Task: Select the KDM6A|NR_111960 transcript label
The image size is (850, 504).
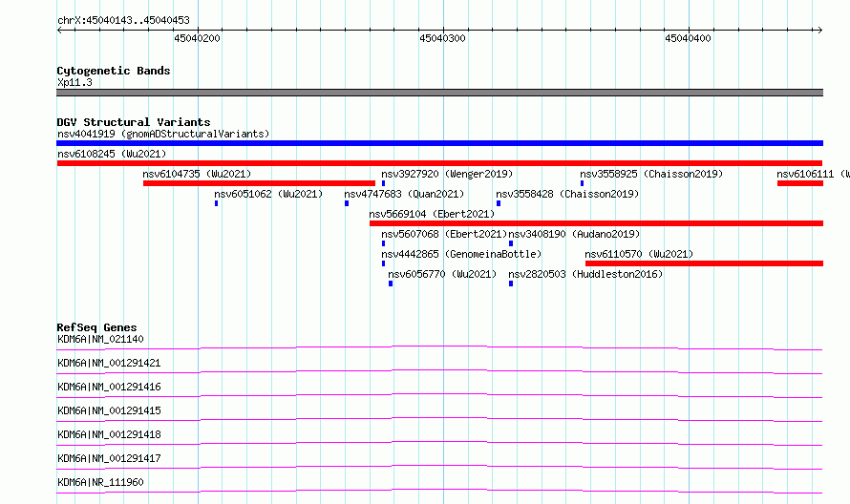Action: tap(100, 482)
